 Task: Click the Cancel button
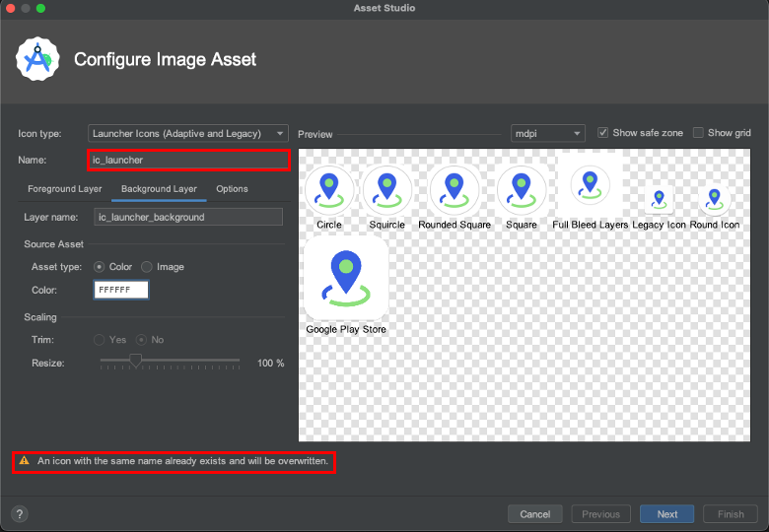[534, 514]
